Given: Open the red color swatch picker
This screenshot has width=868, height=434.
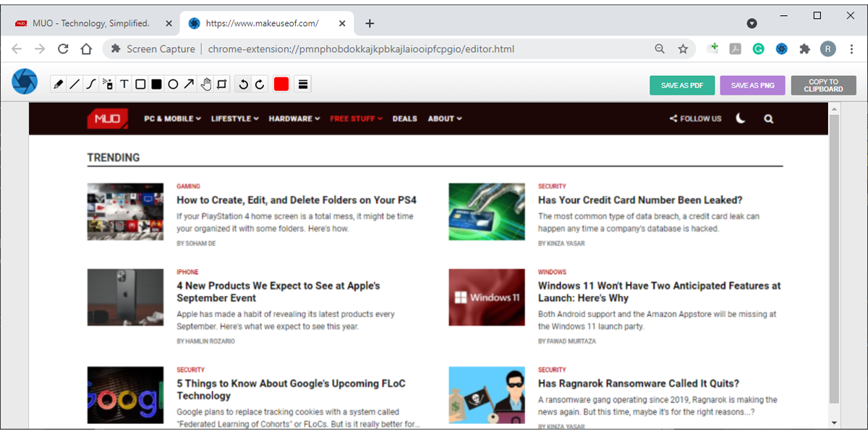Looking at the screenshot, I should coord(281,83).
